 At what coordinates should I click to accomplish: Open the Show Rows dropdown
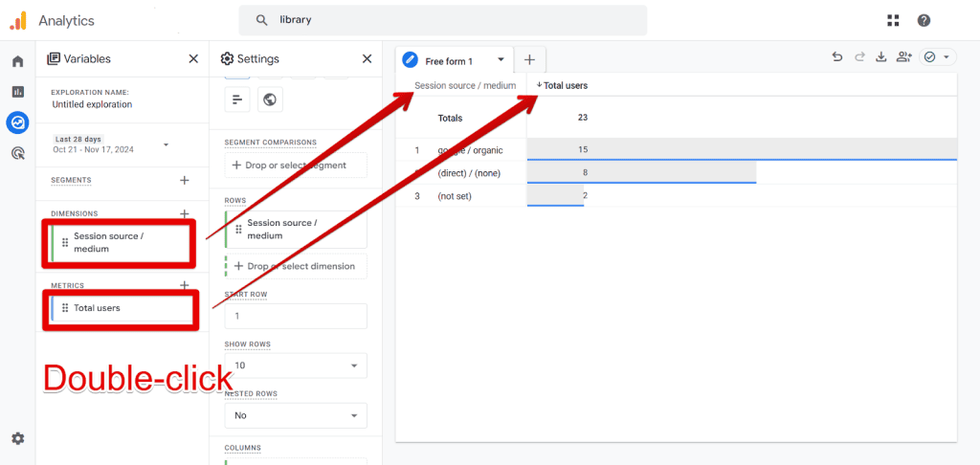(296, 365)
